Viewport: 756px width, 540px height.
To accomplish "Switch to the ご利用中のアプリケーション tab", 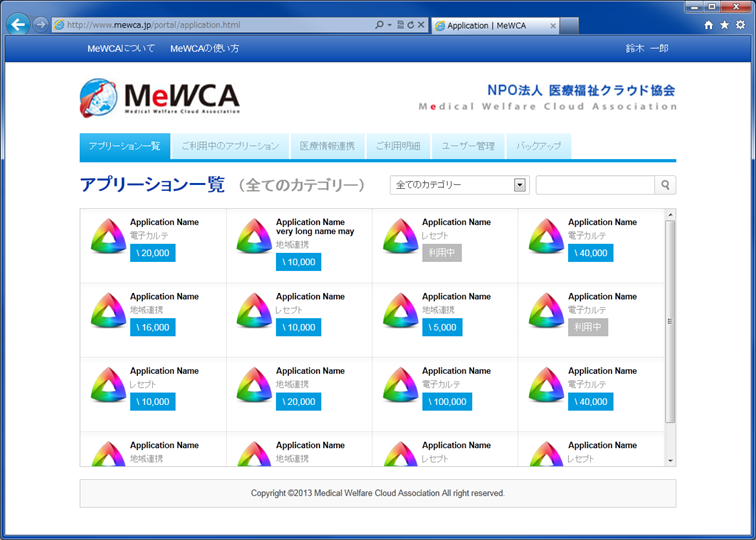I will (230, 146).
